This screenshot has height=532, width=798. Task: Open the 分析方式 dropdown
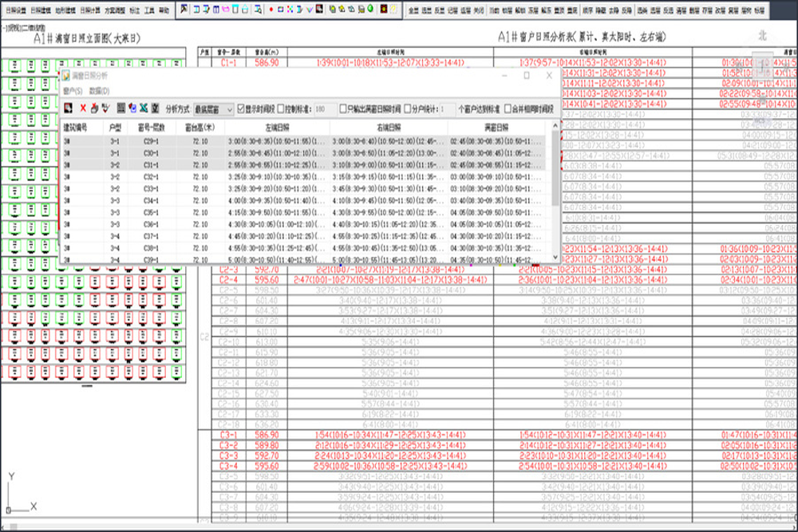tap(213, 109)
